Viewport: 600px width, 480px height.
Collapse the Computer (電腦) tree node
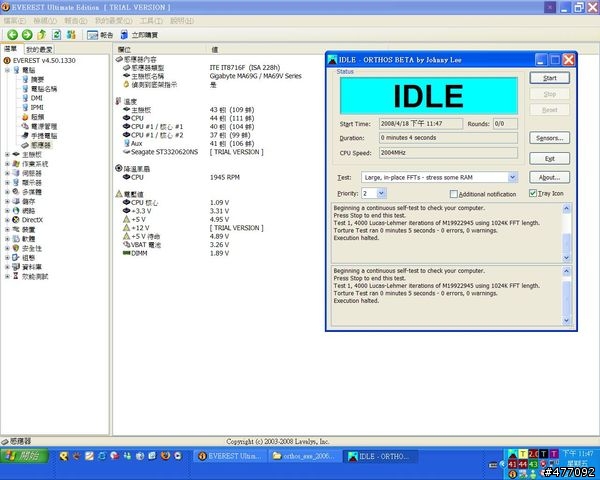point(7,70)
